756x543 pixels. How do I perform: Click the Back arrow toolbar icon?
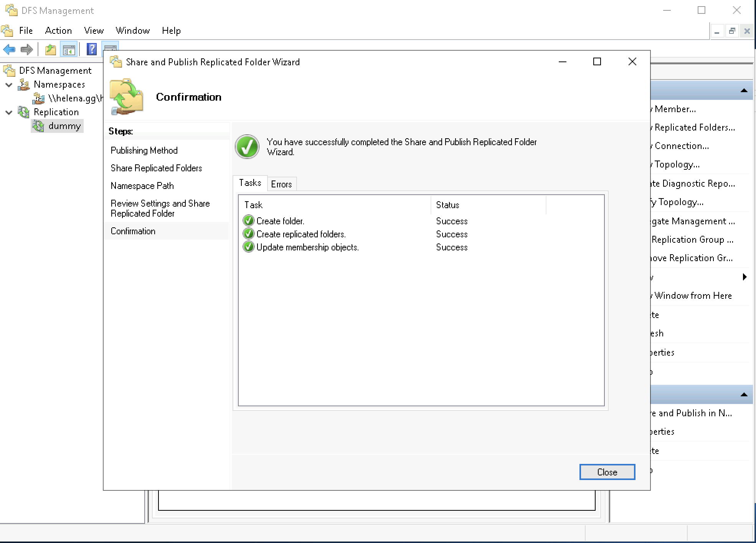pyautogui.click(x=9, y=50)
